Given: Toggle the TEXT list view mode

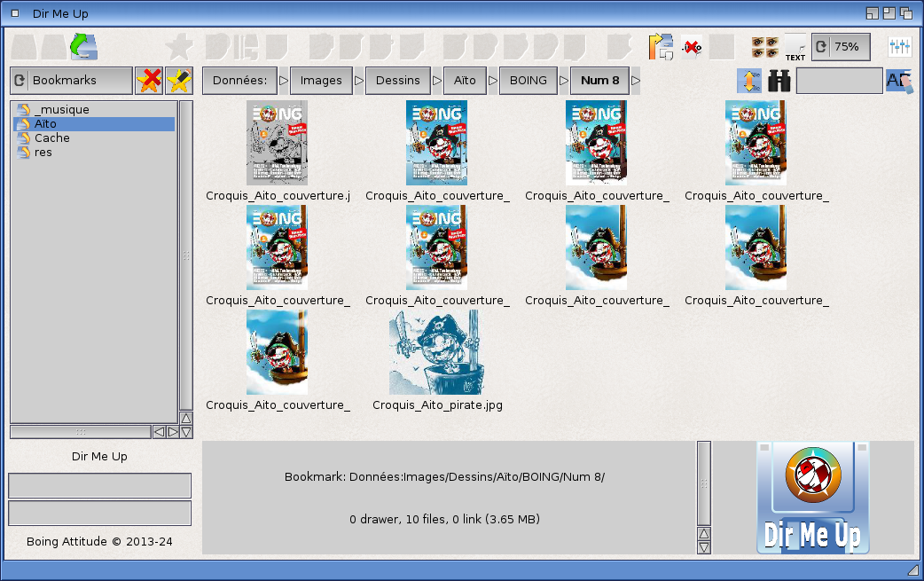Looking at the screenshot, I should (795, 47).
